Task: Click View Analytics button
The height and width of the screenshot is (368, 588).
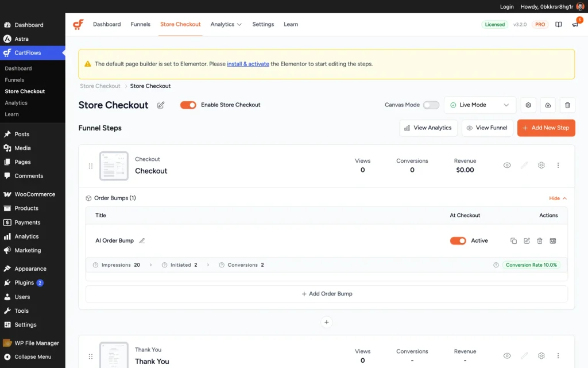Action: click(428, 128)
